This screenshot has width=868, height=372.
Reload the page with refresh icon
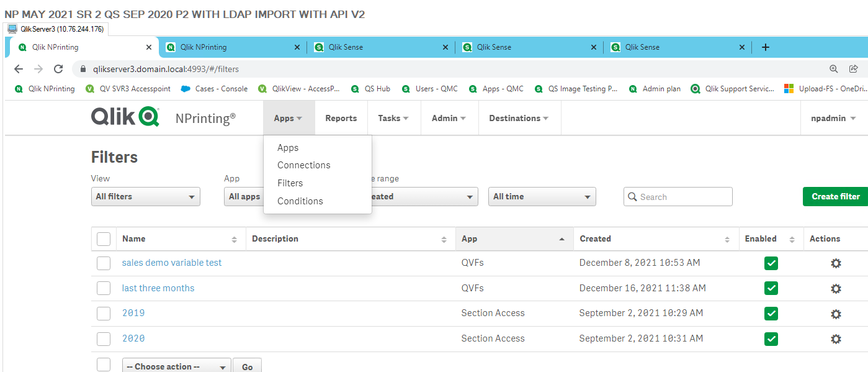[58, 69]
